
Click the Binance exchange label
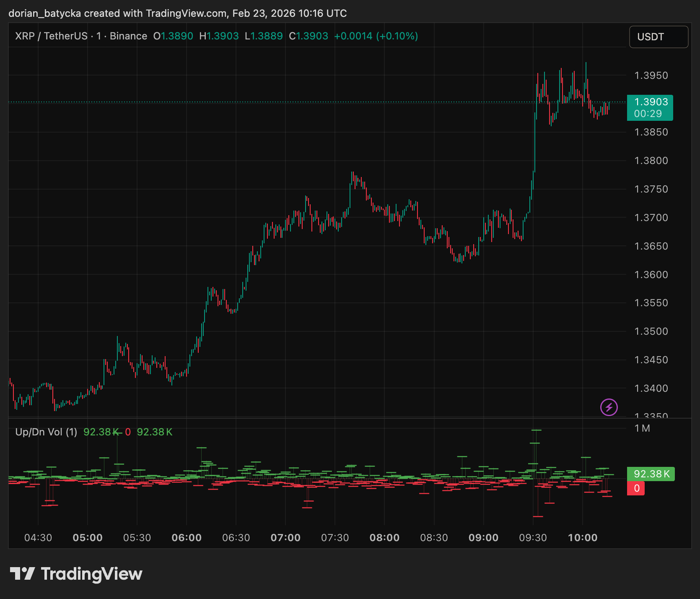tap(128, 36)
